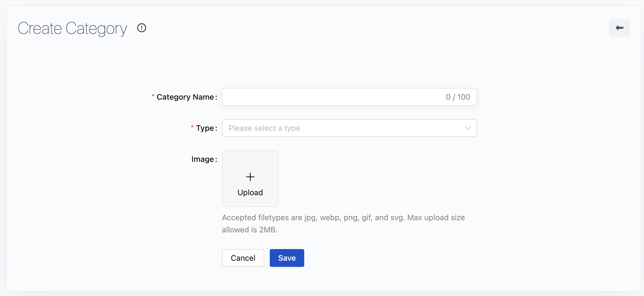The width and height of the screenshot is (644, 296).
Task: Go back using the left arrow button
Action: 619,28
